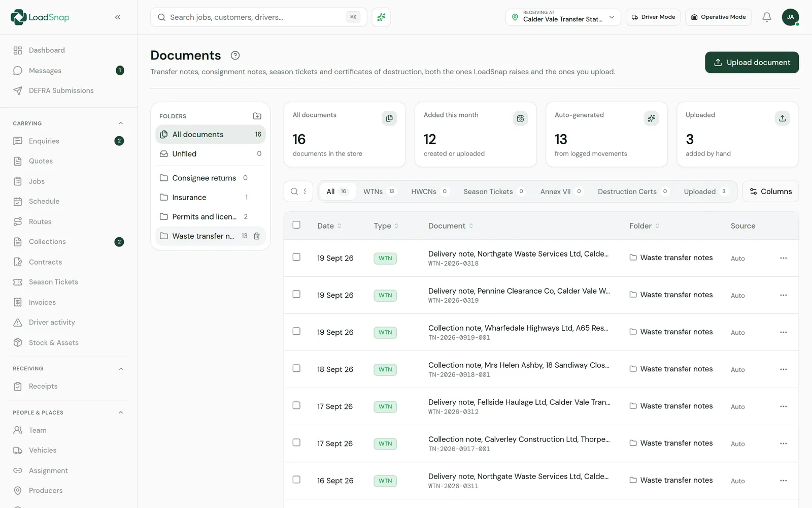The height and width of the screenshot is (508, 812).
Task: Open the document search field
Action: click(298, 192)
